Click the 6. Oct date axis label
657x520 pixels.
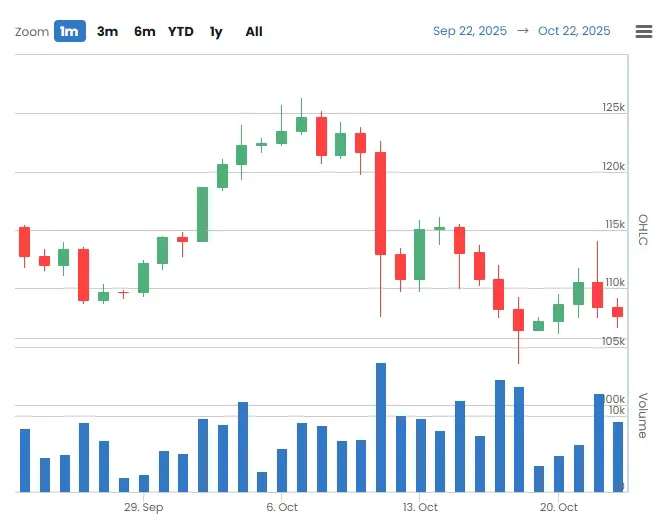282,507
